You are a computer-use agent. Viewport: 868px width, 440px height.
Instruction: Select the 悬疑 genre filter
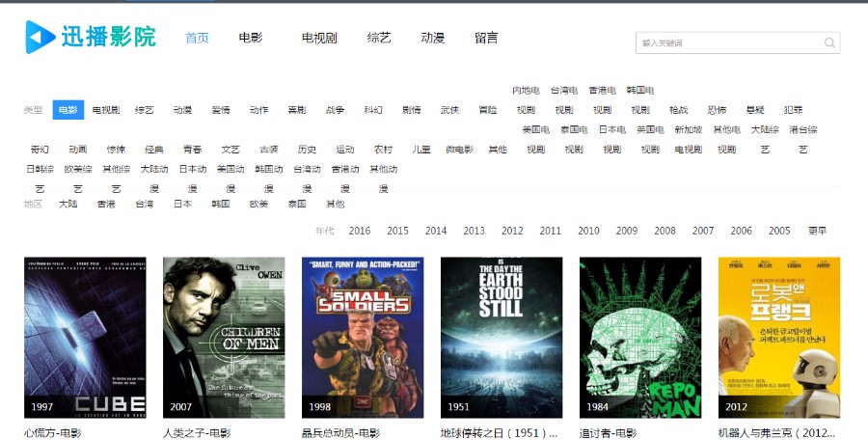coord(755,110)
